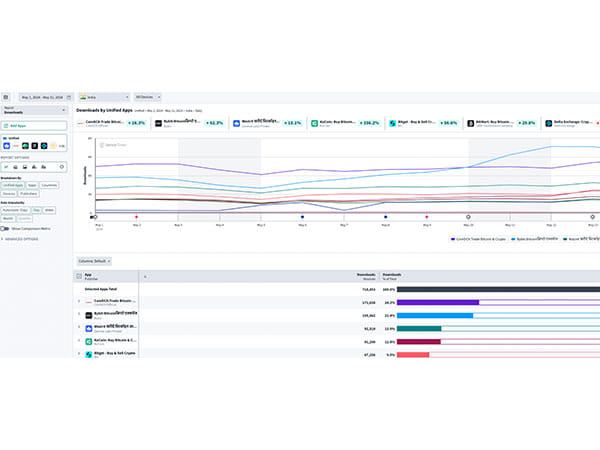
Task: Select Day data granularity
Action: pyautogui.click(x=37, y=210)
